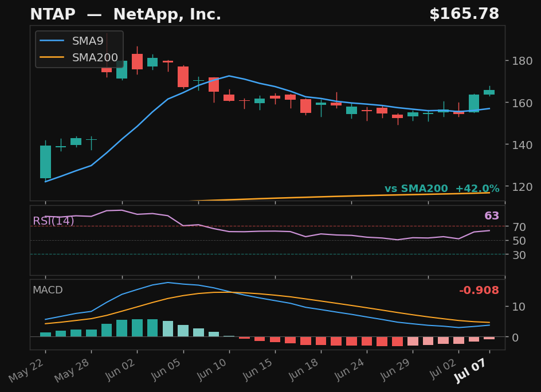Click the Jun 02 date label
Viewport: 541px width, 392px height.
(x=118, y=370)
